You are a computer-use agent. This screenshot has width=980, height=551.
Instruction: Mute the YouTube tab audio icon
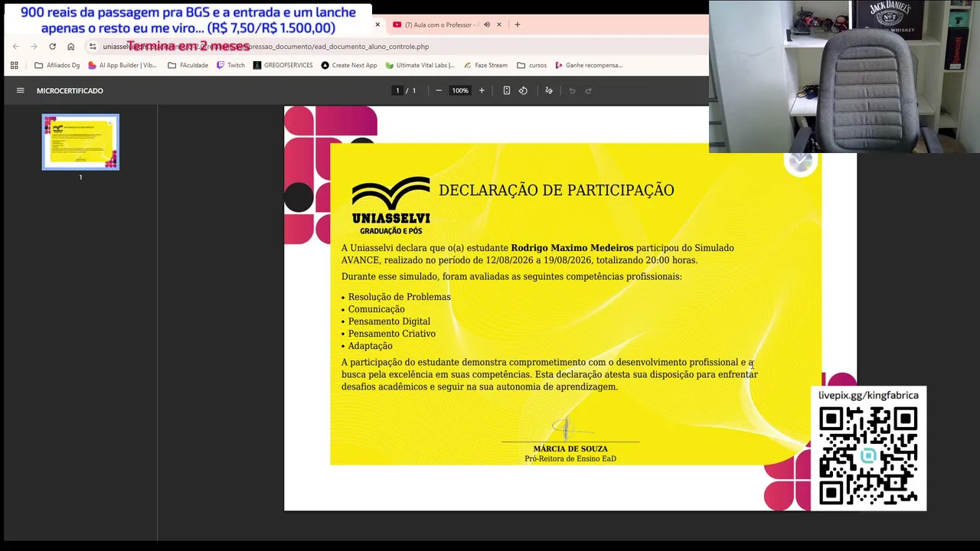coord(486,24)
